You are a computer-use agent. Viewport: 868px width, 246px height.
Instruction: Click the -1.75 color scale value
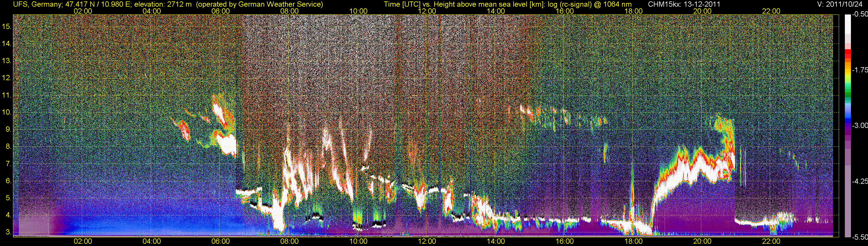click(860, 70)
